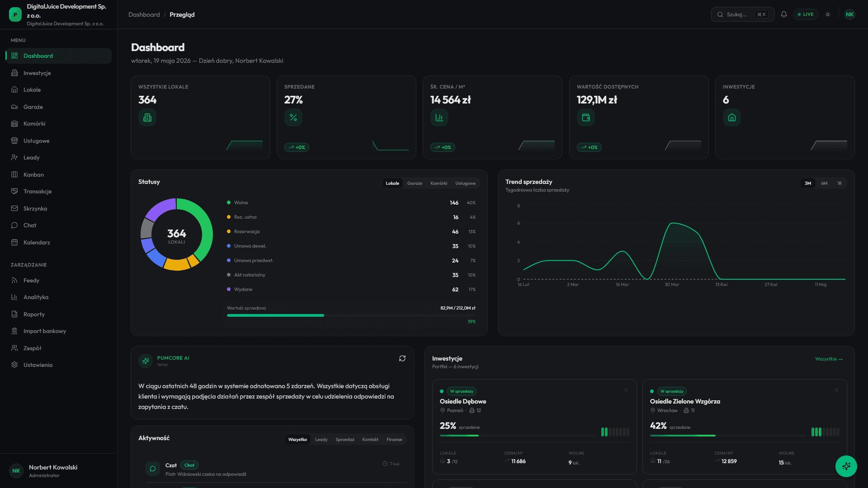Click the Szukaj search field
868x488 pixels.
pyautogui.click(x=742, y=14)
